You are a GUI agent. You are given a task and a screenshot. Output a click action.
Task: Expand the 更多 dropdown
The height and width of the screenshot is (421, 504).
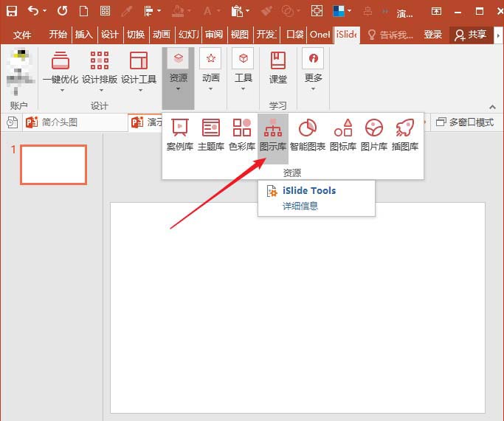click(314, 89)
